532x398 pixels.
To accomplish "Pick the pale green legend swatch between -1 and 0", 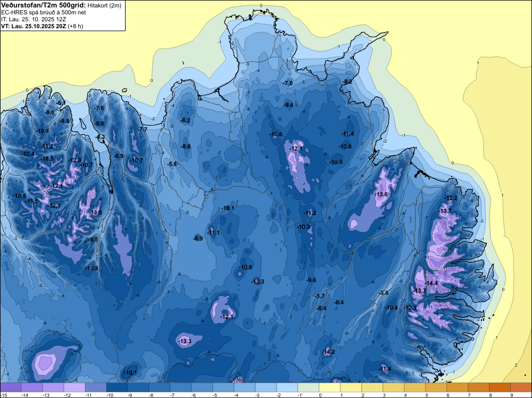I will 309,387.
